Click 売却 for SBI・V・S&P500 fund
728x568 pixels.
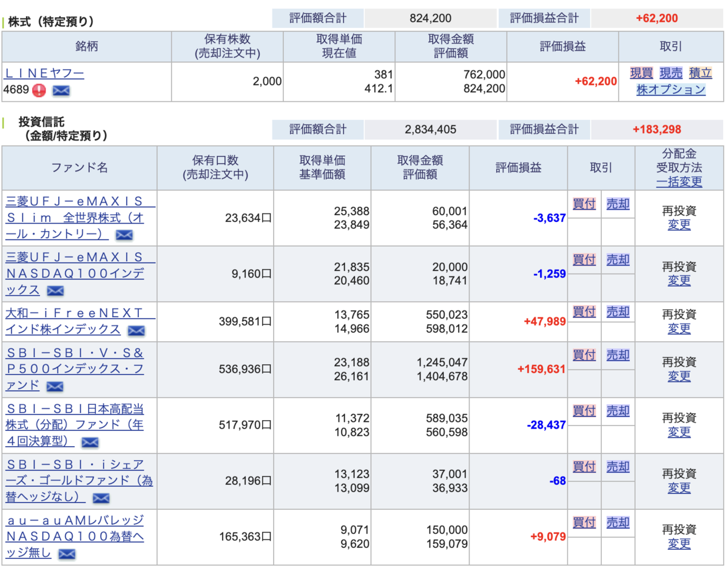(618, 355)
